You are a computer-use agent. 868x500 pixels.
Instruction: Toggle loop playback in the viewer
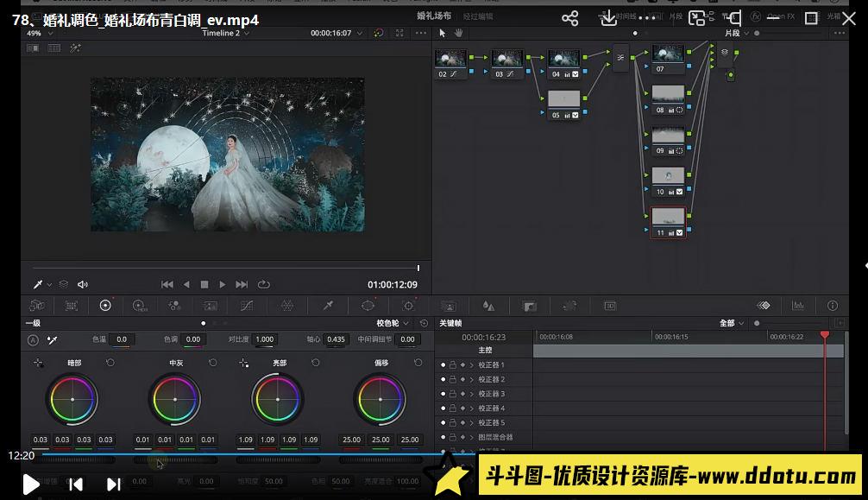coord(263,284)
